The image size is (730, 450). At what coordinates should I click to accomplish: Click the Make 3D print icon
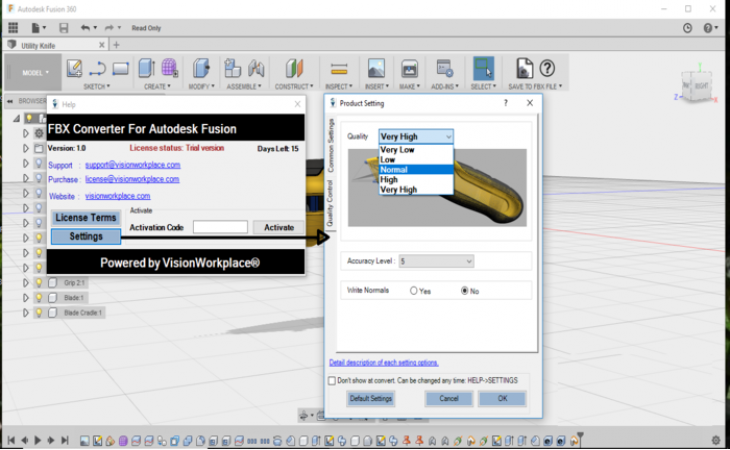tap(409, 69)
